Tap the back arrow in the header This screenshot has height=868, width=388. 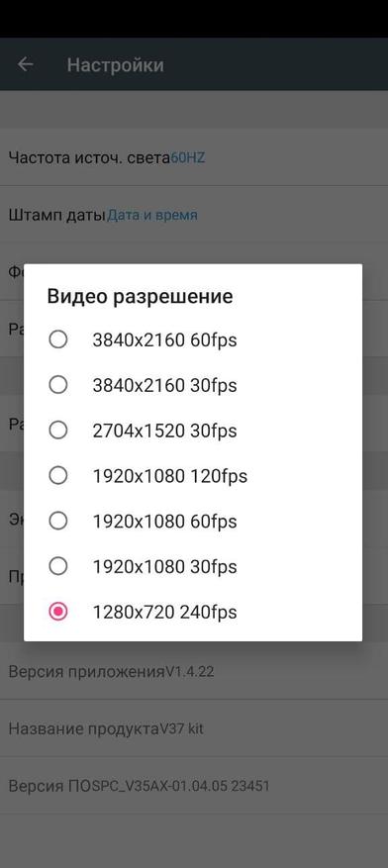(26, 64)
